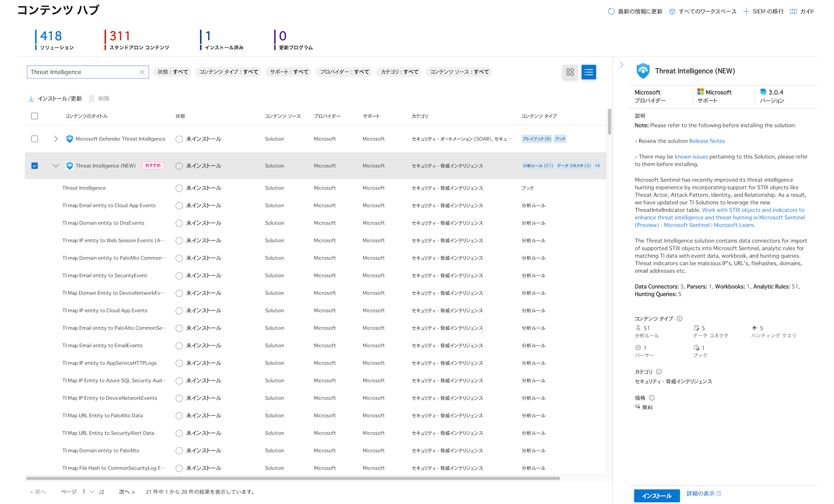Screen dimensions: 834x504
Task: Click the Microsoft Defender Threat Intelligence shield icon
Action: pos(70,139)
